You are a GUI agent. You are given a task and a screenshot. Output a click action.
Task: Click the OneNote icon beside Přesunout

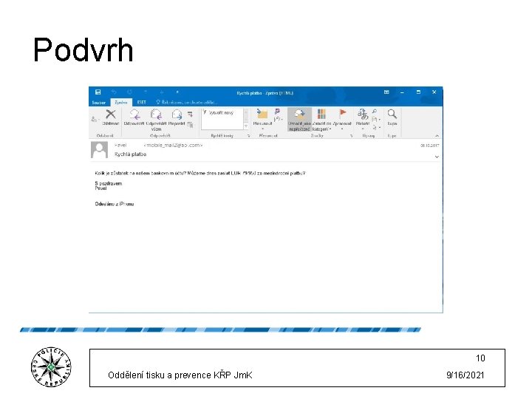point(277,112)
